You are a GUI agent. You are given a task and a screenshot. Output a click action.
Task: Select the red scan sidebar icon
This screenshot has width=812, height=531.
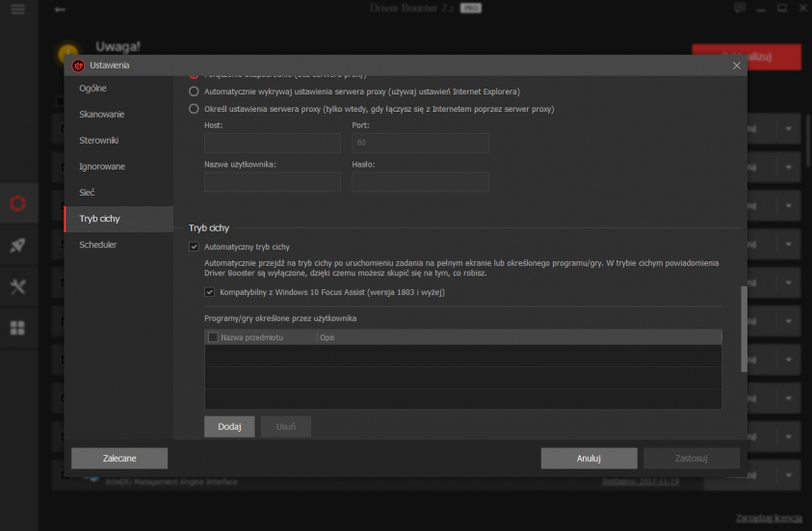(18, 203)
